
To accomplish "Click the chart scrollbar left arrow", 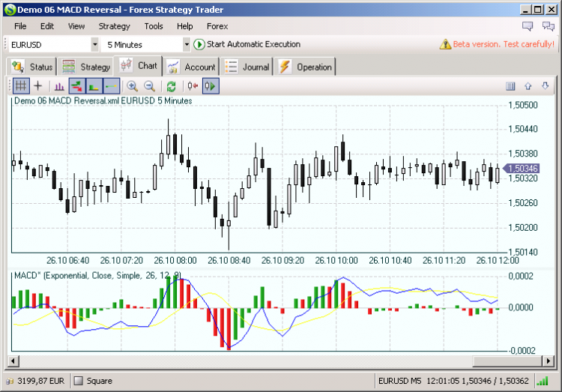I will tap(13, 361).
